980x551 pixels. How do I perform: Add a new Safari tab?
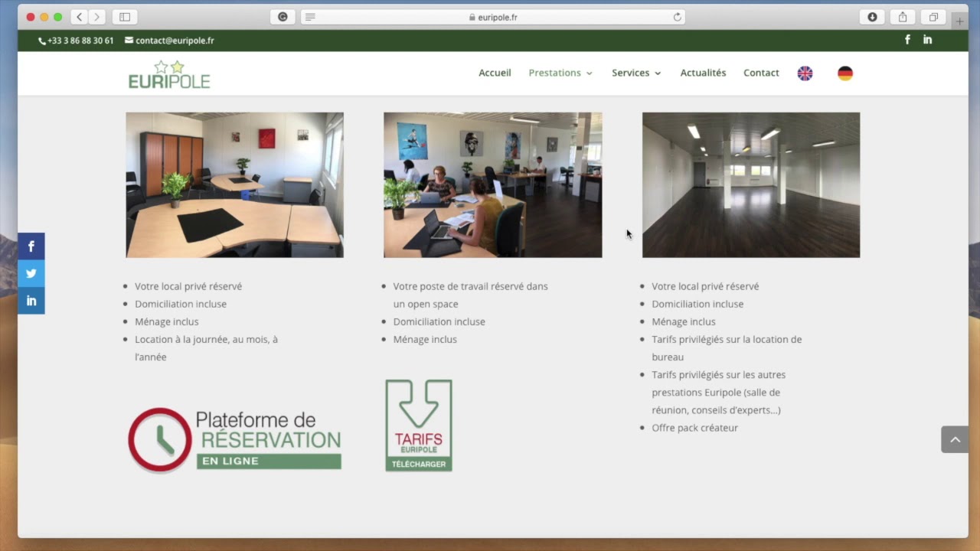click(959, 21)
